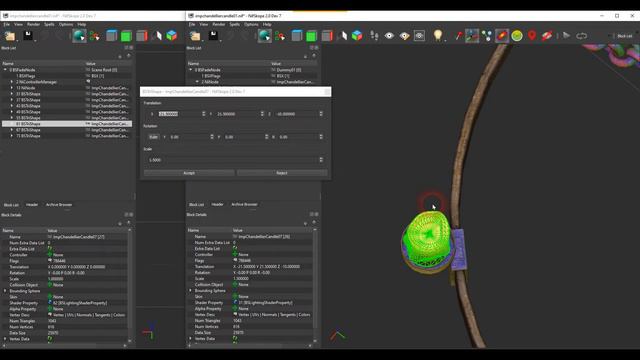
Task: Expand 2 NiControllerManager row in left window
Action: [x=12, y=82]
